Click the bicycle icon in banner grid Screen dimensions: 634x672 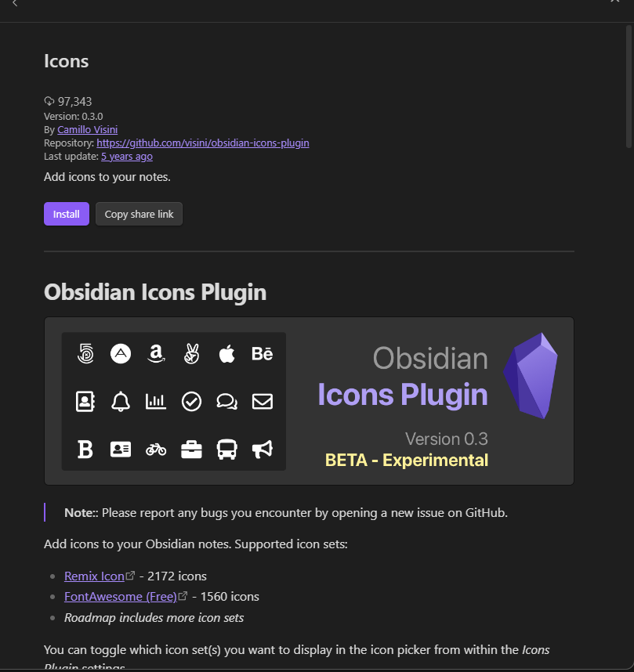point(156,450)
